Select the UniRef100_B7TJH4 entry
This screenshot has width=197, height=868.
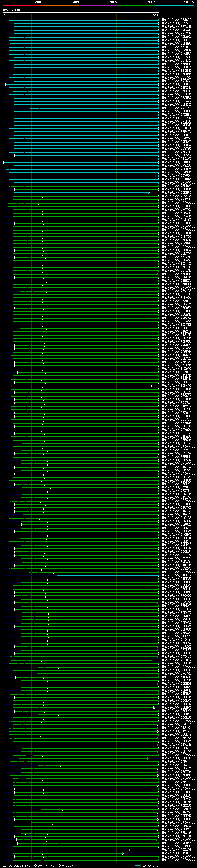(x=177, y=257)
